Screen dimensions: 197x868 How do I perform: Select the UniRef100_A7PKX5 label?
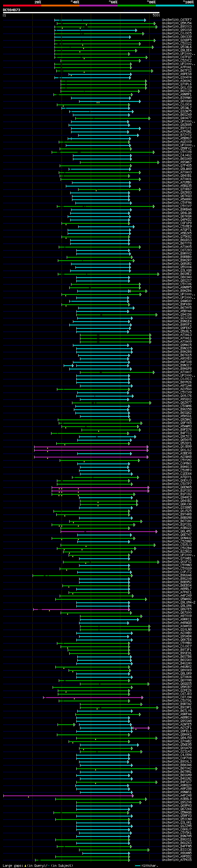177,860
